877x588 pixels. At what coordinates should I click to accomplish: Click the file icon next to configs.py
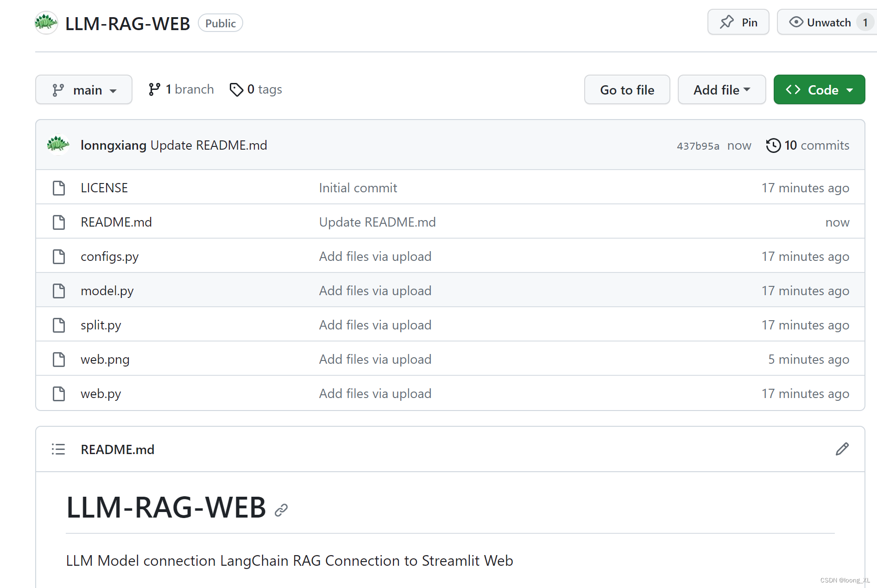pyautogui.click(x=58, y=256)
